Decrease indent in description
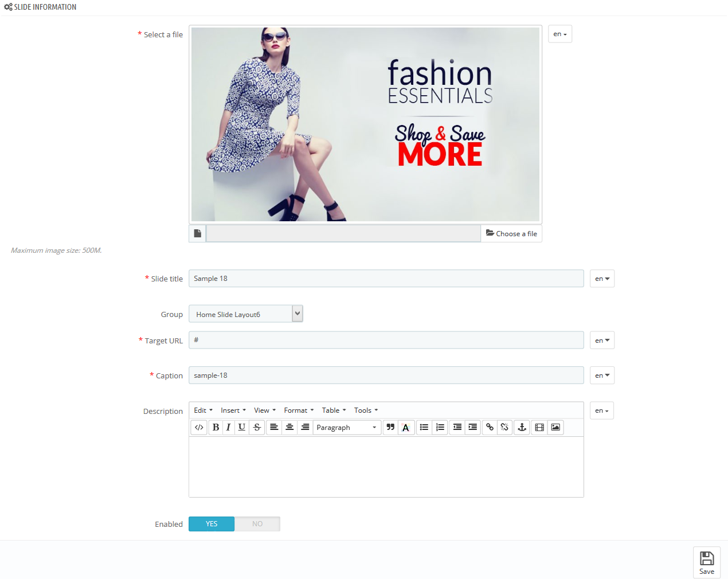The width and height of the screenshot is (728, 579). (457, 427)
